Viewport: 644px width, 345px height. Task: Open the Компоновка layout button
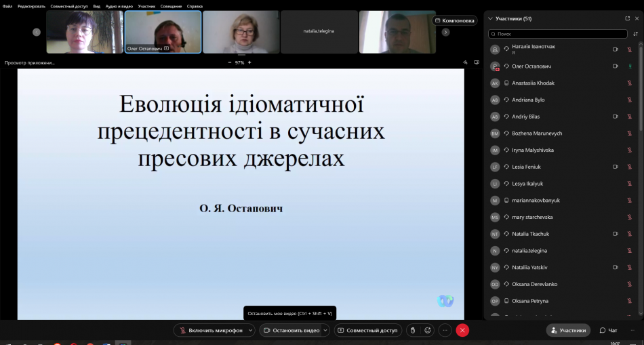pos(454,20)
